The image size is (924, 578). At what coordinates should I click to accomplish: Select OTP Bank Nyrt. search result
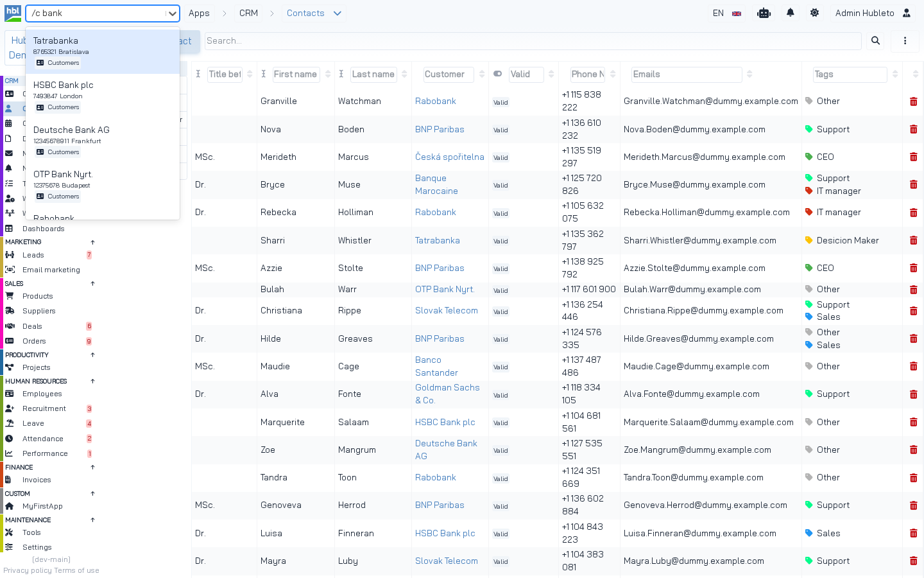[x=103, y=185]
